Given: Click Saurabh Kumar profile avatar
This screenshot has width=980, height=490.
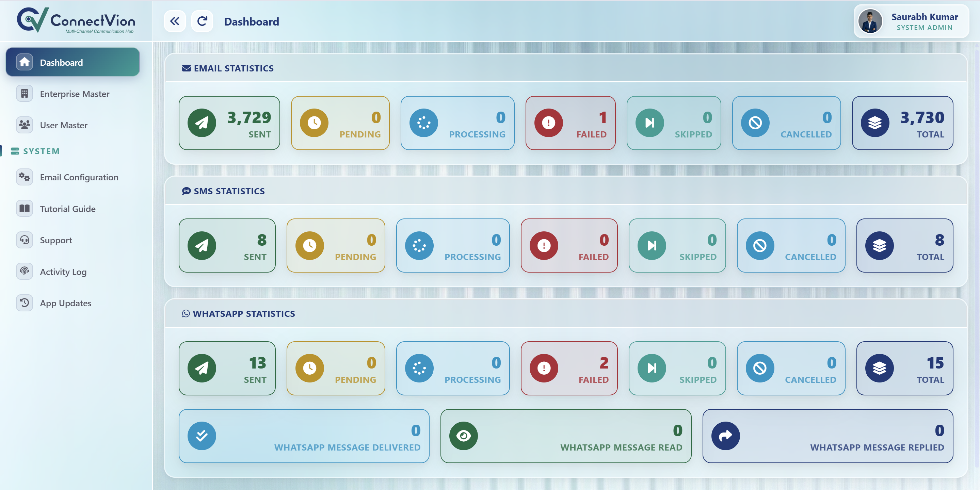Looking at the screenshot, I should (x=870, y=21).
